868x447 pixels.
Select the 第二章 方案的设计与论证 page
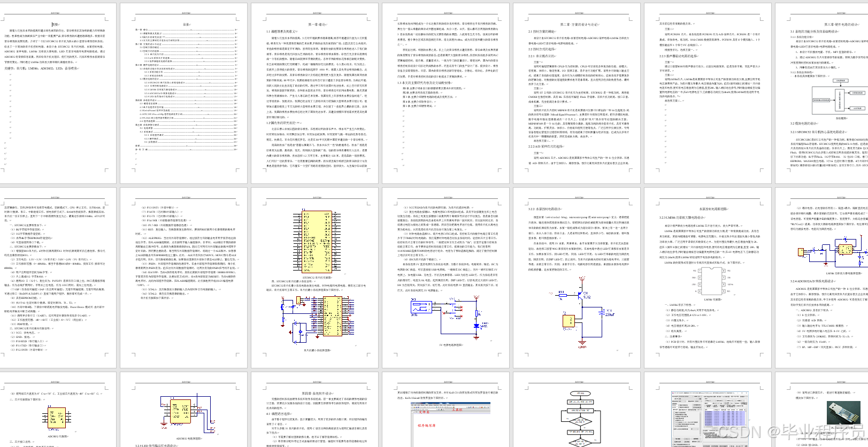[x=577, y=93]
